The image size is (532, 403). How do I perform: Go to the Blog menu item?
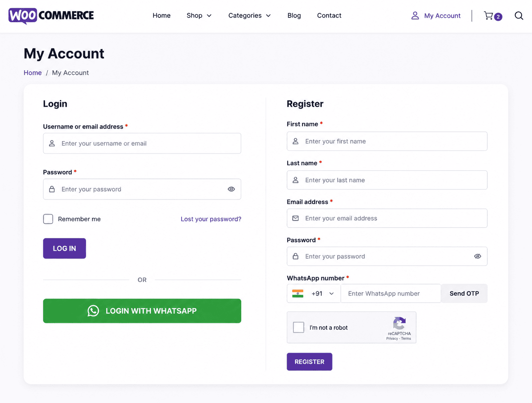(x=294, y=16)
